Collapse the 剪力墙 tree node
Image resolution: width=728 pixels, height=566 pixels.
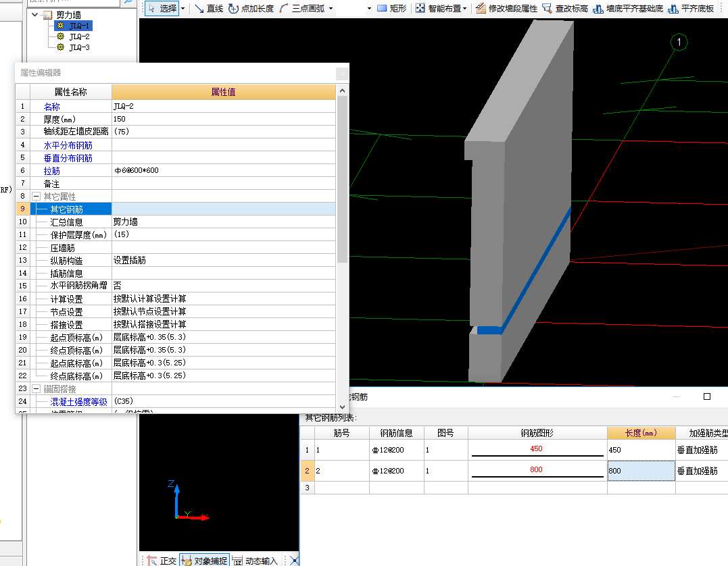tap(35, 15)
